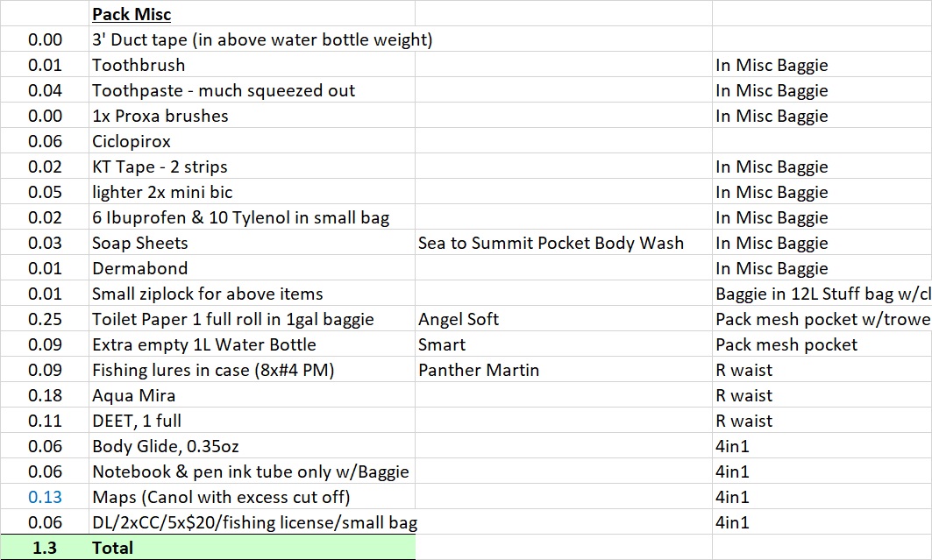This screenshot has height=560, width=932.
Task: Click the "lighter 2x mini bic" cell
Action: 162,192
